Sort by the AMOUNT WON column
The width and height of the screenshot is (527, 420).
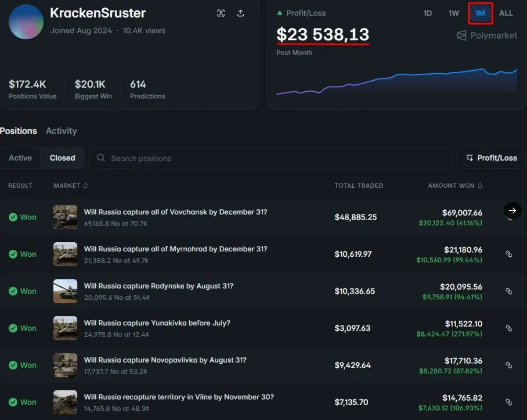455,186
